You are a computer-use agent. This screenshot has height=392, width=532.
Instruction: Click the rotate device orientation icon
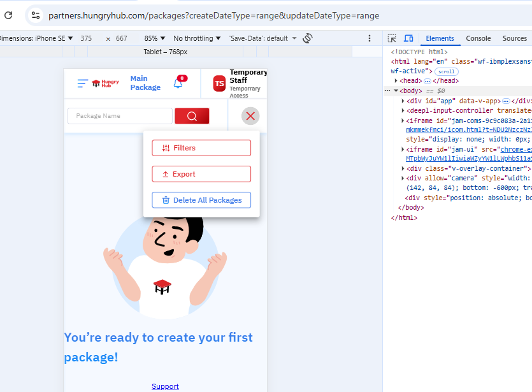coord(308,38)
